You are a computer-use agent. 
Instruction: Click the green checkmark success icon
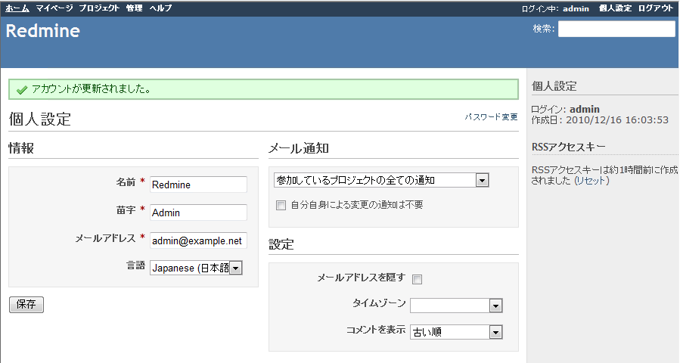[22, 90]
